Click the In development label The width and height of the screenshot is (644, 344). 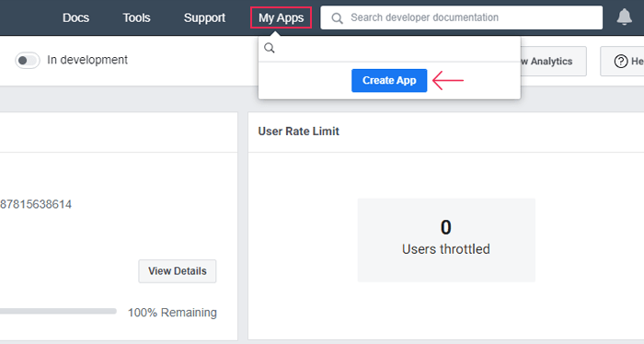pyautogui.click(x=87, y=60)
